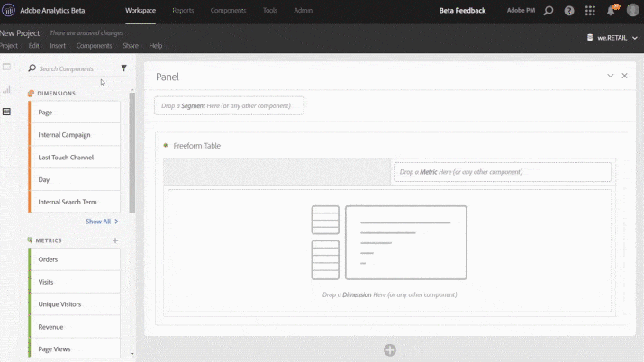This screenshot has width=644, height=362.
Task: Select the Last Touch Channel dimension
Action: [x=75, y=158]
